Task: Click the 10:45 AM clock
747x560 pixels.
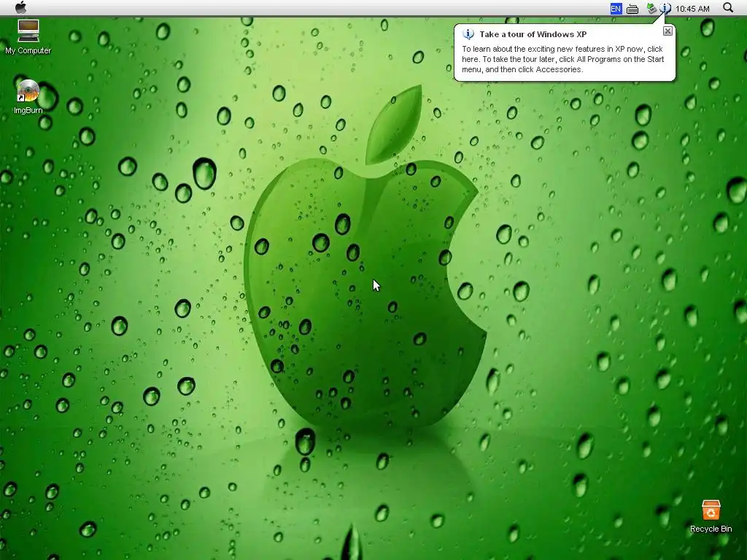Action: coord(692,9)
